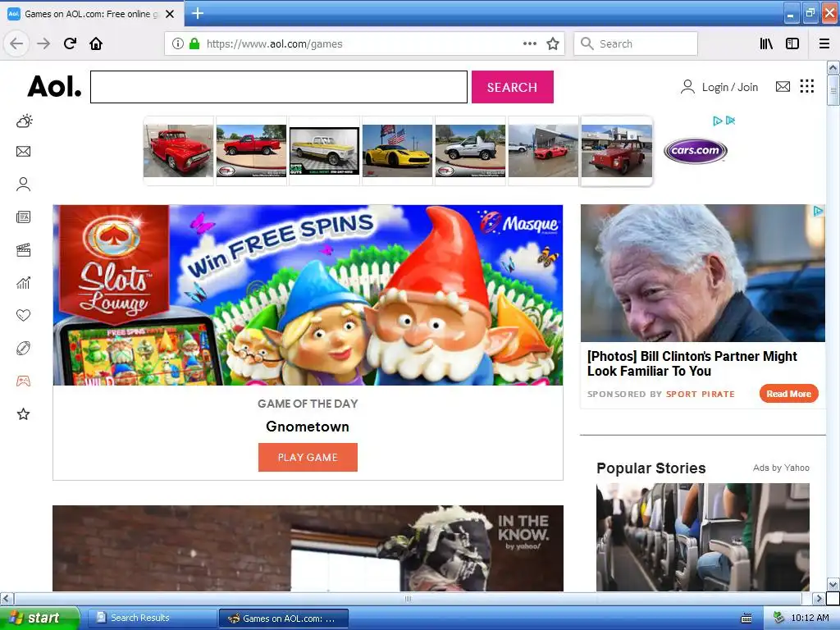The image size is (840, 630).
Task: Click the SPORT PIRATE sponsor link
Action: 701,394
